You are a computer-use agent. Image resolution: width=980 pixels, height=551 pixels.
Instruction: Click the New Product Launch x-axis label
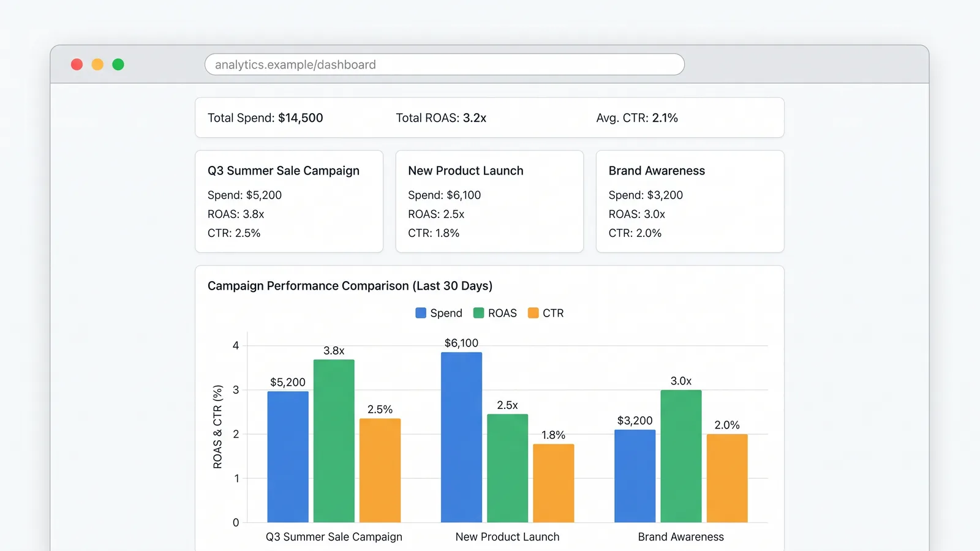click(x=507, y=537)
